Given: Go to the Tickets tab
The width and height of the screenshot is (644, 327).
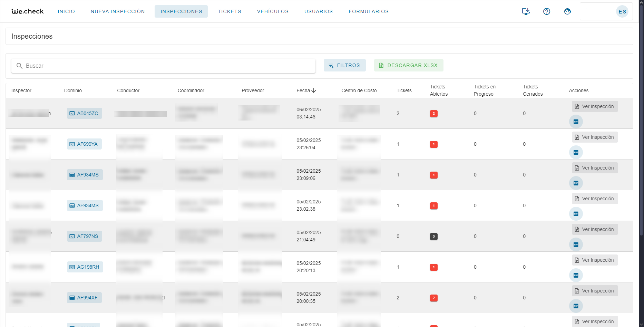Looking at the screenshot, I should pyautogui.click(x=229, y=11).
